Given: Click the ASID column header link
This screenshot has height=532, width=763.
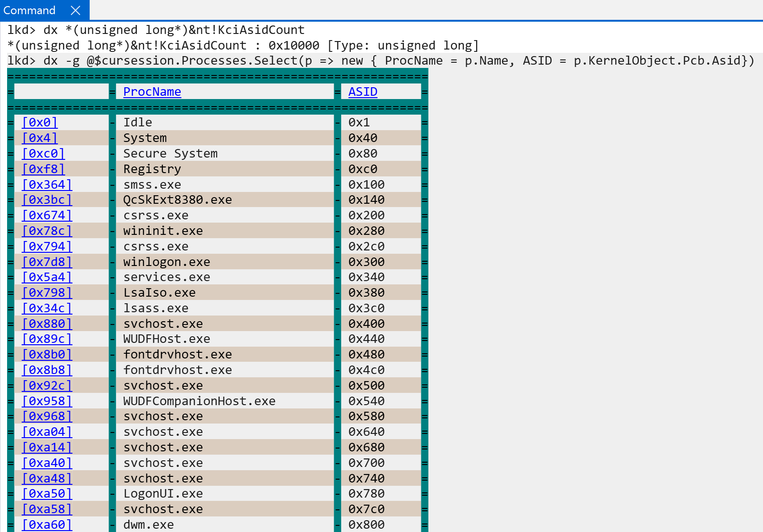Looking at the screenshot, I should (x=362, y=92).
